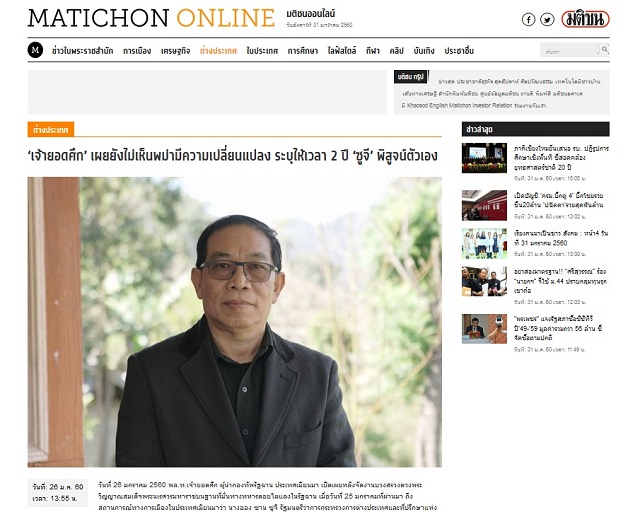Open the ต่างประเทศ orange menu item
640x512 pixels.
218,51
